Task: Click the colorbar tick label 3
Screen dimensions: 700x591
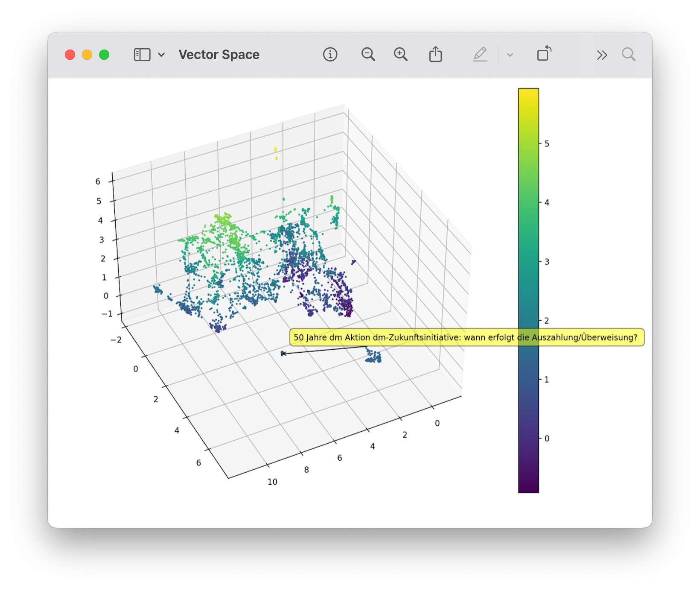Action: [x=547, y=262]
